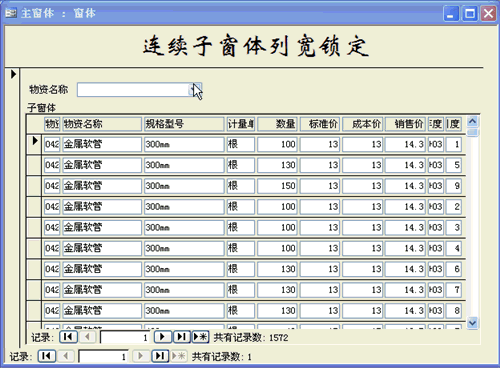
Task: Click the last-column cell showing 9
Action: coord(454,186)
